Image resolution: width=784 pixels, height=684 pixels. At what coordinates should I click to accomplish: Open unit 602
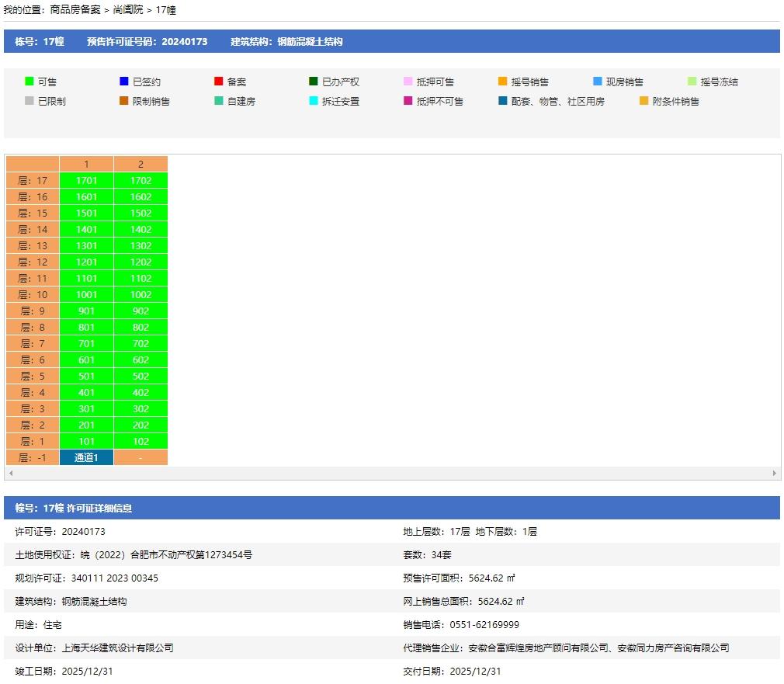pyautogui.click(x=141, y=360)
